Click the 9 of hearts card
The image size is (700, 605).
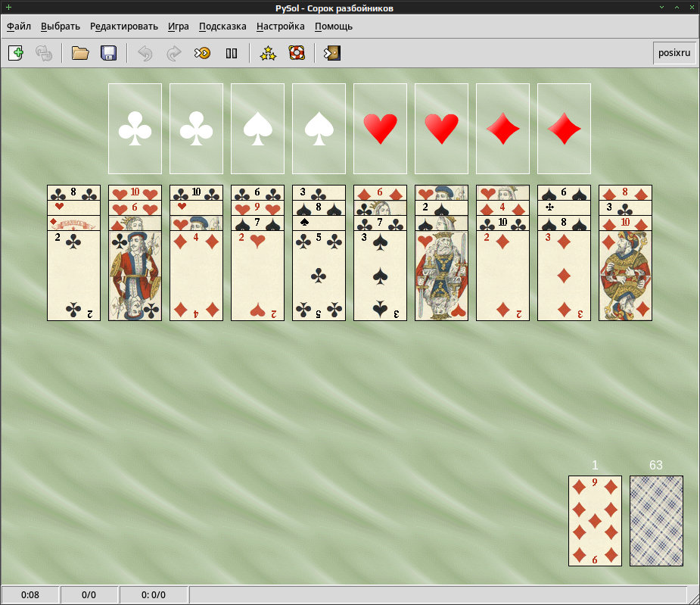[x=257, y=207]
